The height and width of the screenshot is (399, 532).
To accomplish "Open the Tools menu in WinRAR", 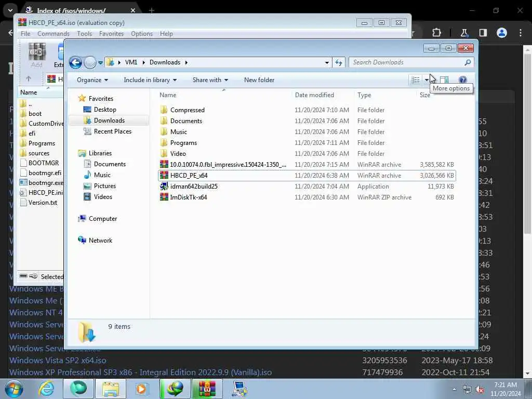I will (84, 34).
